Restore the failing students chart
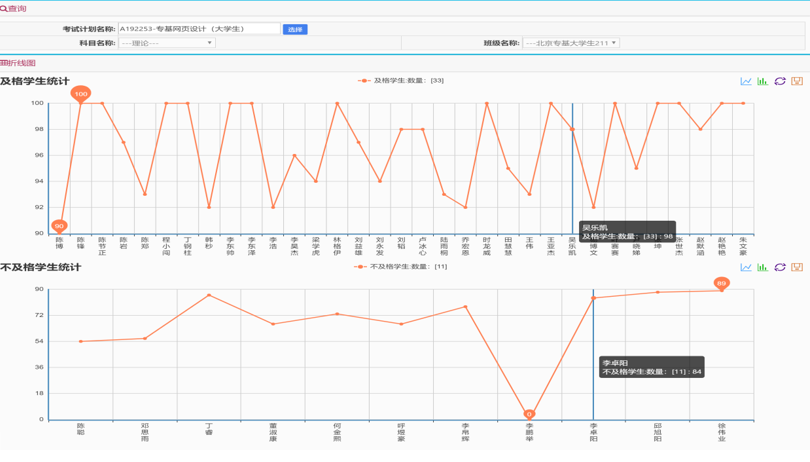Image resolution: width=810 pixels, height=462 pixels. pyautogui.click(x=779, y=267)
